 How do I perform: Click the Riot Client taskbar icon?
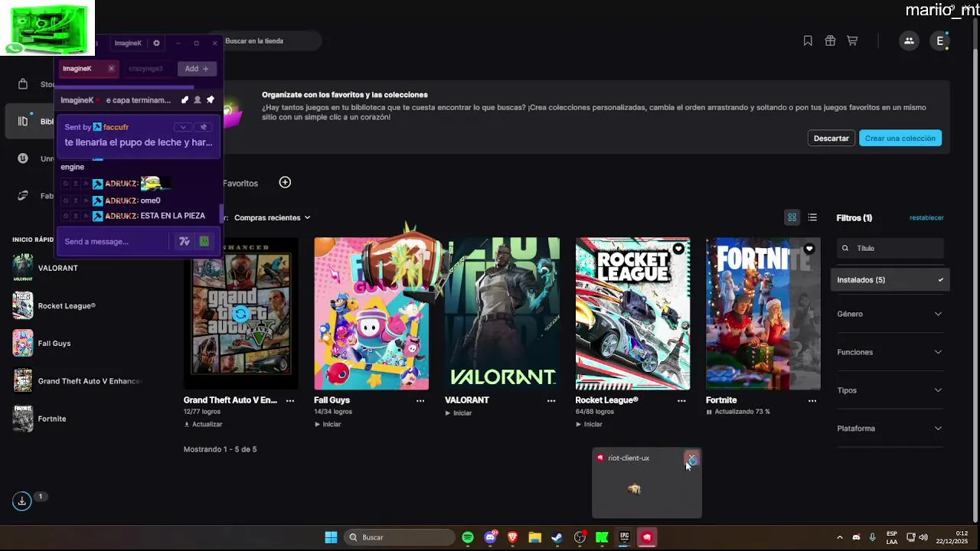click(x=647, y=537)
